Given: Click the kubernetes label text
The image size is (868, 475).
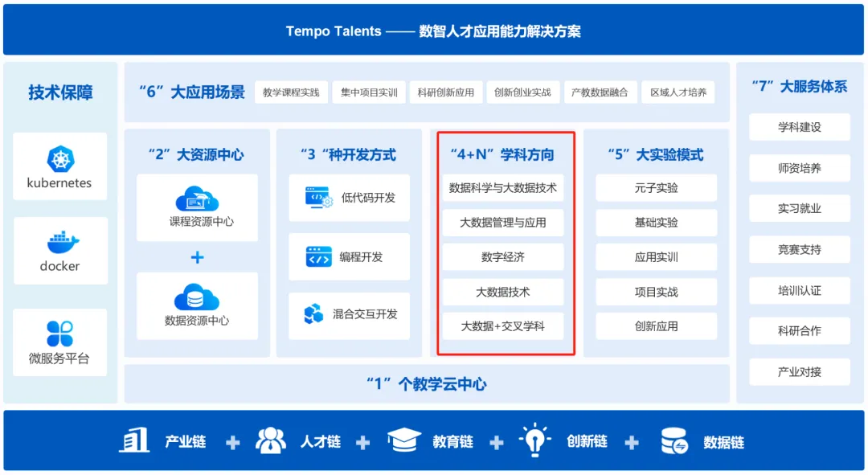Looking at the screenshot, I should [x=59, y=183].
